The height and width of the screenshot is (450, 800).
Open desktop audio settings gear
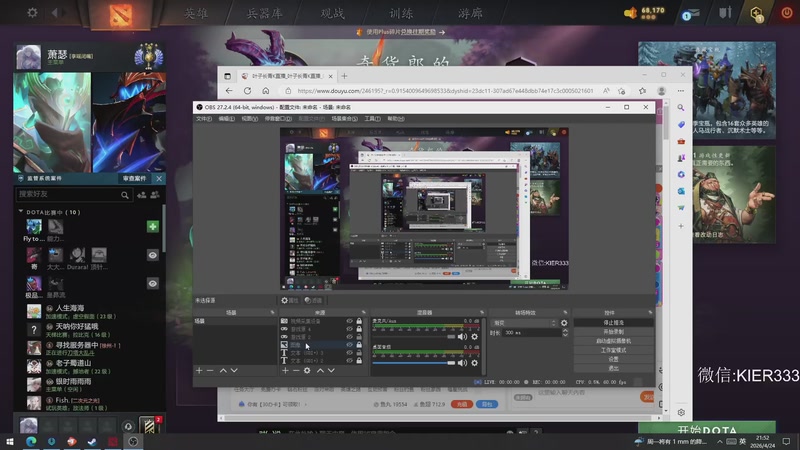pos(474,363)
